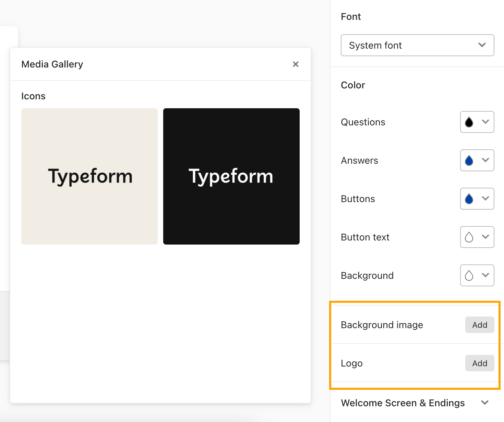Click the Media Gallery title
The height and width of the screenshot is (422, 504).
tap(52, 64)
